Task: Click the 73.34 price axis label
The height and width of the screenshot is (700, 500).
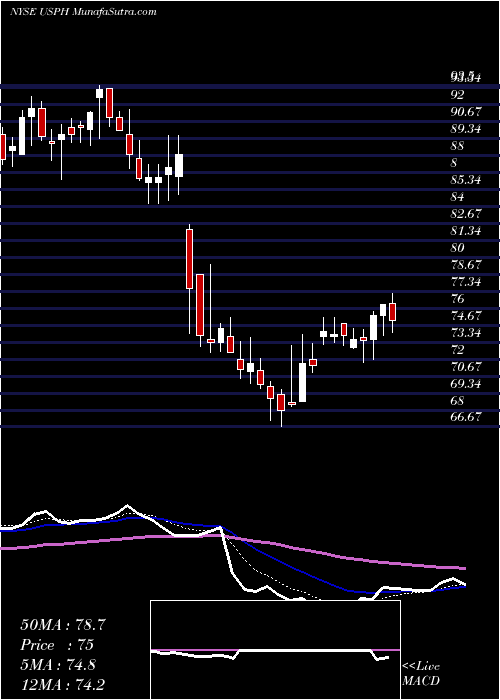Action: 466,333
